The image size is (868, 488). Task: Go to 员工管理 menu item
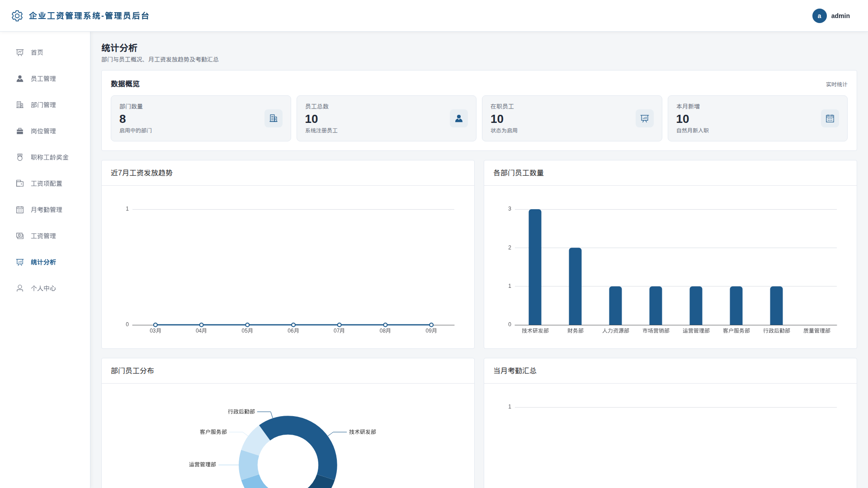click(x=45, y=79)
